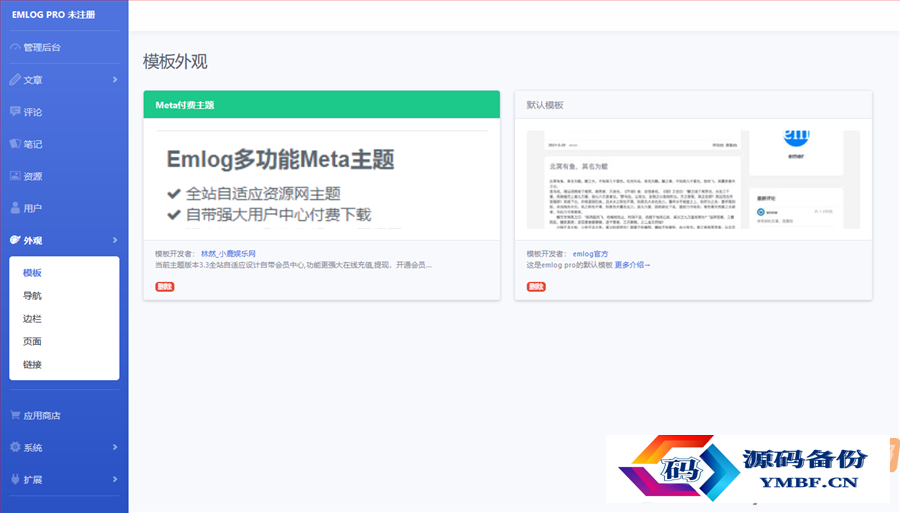Click the 模板外观 page heading

[x=175, y=61]
